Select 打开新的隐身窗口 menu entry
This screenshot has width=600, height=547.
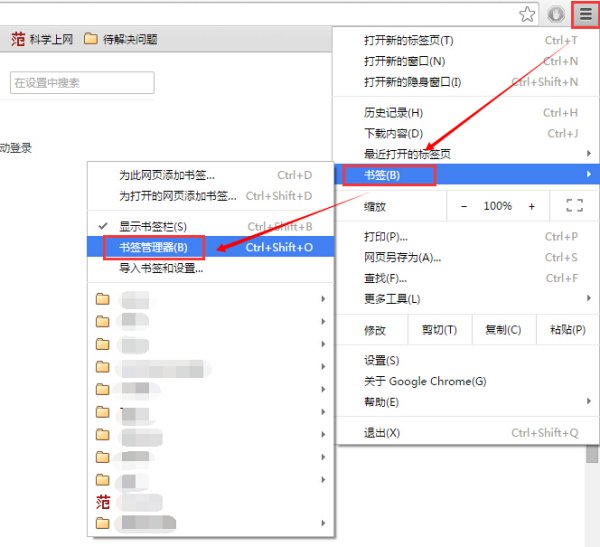[412, 82]
